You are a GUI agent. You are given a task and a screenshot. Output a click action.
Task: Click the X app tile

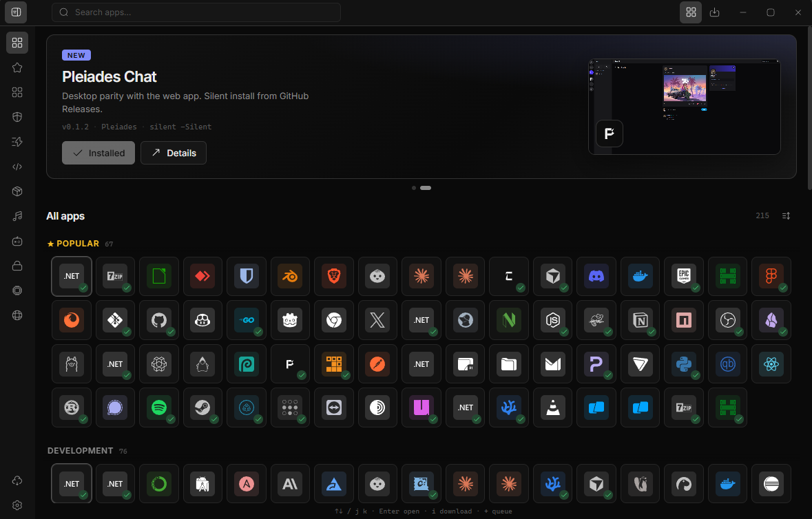(377, 320)
